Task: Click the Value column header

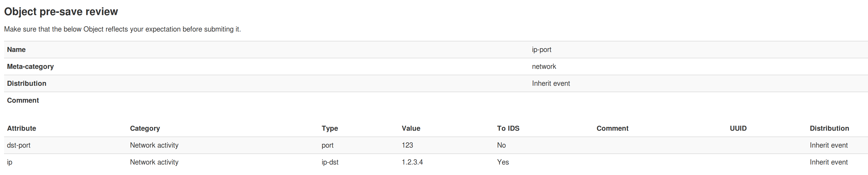Action: click(x=411, y=128)
